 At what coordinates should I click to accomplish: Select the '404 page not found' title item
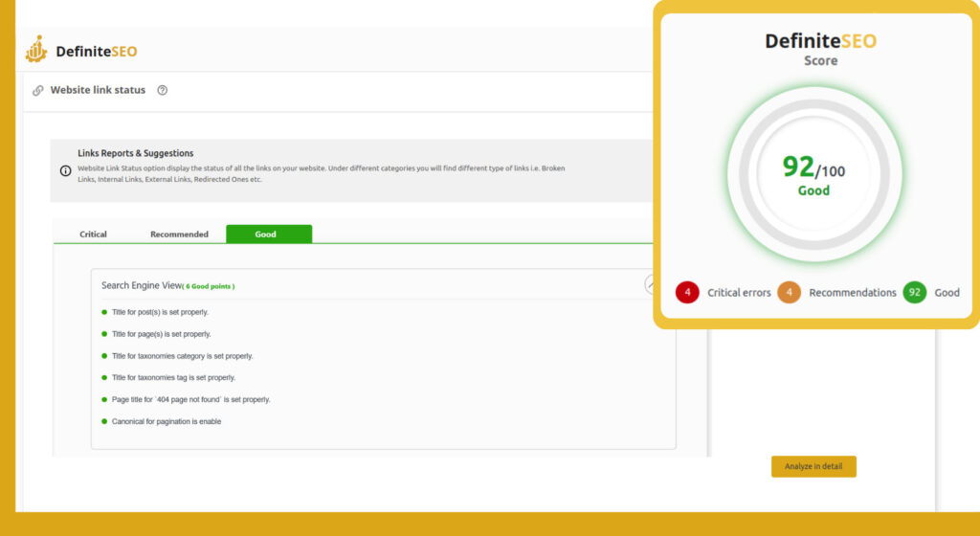click(x=190, y=399)
